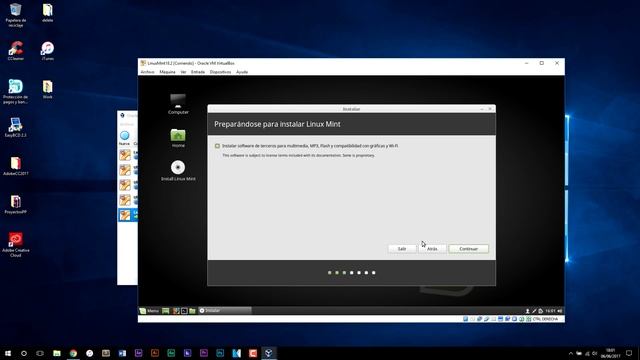Click the Windows taskbar clock and date
The height and width of the screenshot is (360, 640).
(x=611, y=353)
